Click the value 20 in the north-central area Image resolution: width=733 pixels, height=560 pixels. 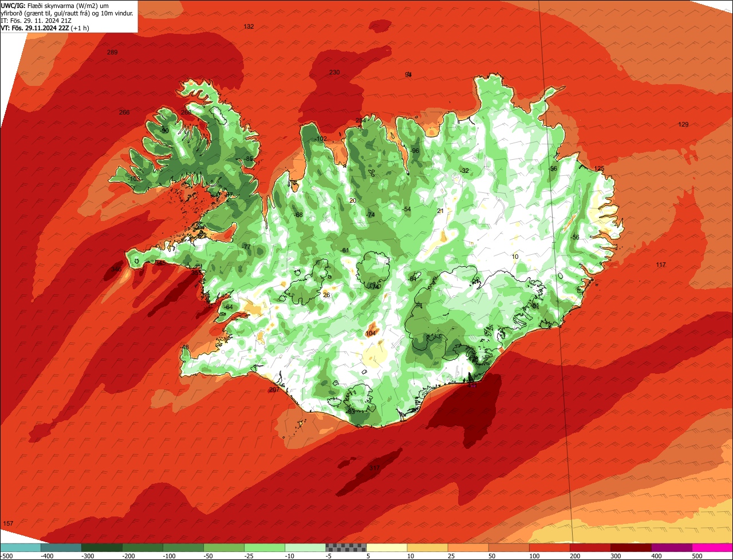353,201
